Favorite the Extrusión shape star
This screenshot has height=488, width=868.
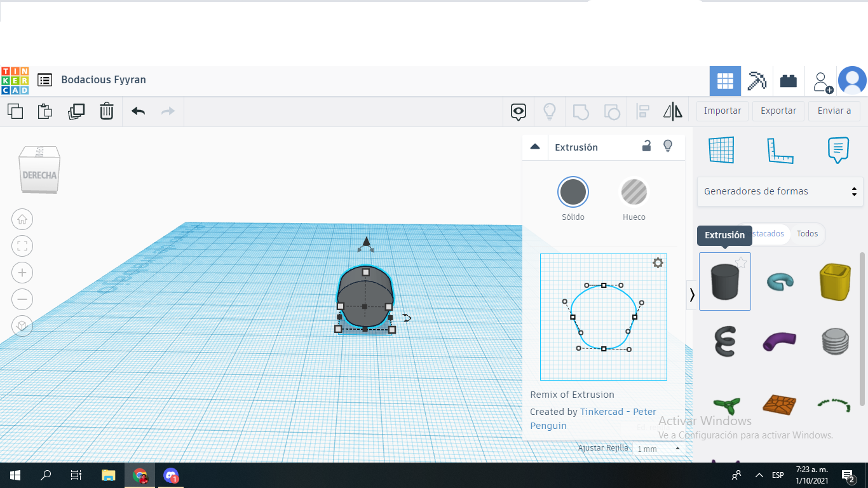click(741, 262)
